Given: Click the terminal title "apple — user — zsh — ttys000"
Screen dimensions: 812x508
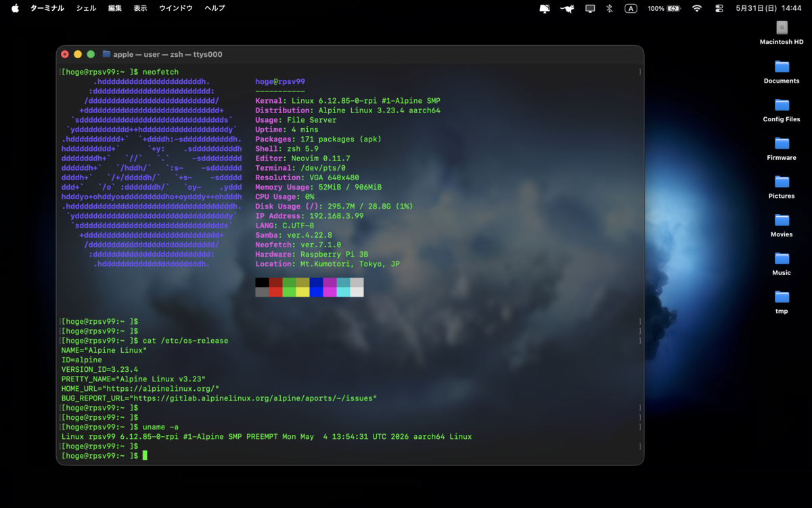Looking at the screenshot, I should pyautogui.click(x=168, y=54).
